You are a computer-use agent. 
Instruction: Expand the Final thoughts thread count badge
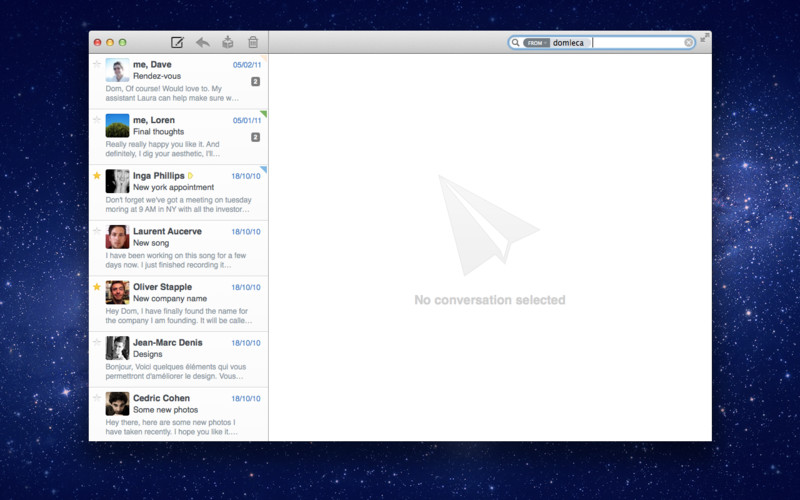point(255,137)
